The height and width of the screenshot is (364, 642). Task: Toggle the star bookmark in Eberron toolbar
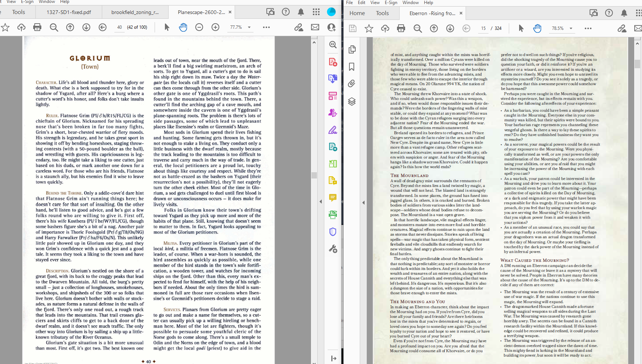point(369,28)
